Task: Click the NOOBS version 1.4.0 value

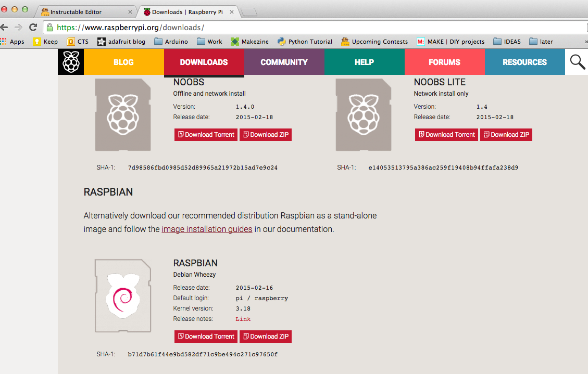Action: click(x=245, y=107)
